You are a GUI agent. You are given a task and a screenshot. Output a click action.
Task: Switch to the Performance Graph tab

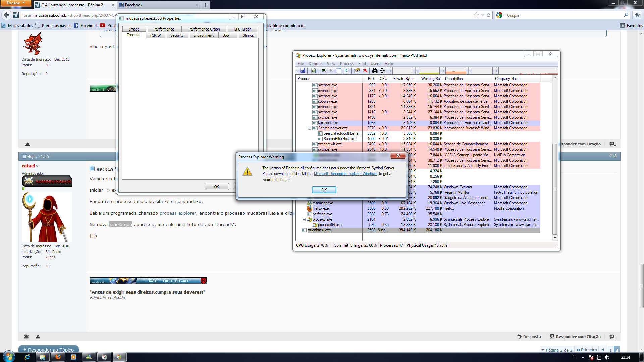(204, 29)
